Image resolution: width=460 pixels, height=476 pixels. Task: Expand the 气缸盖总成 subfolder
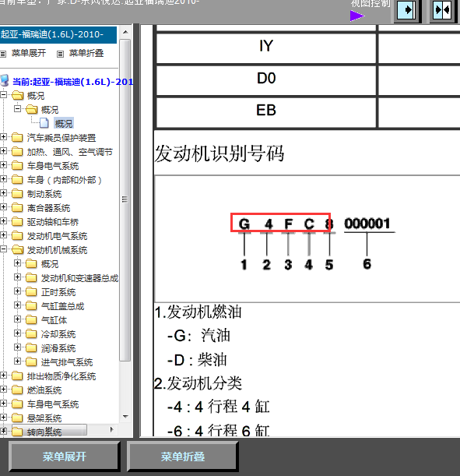tap(17, 305)
